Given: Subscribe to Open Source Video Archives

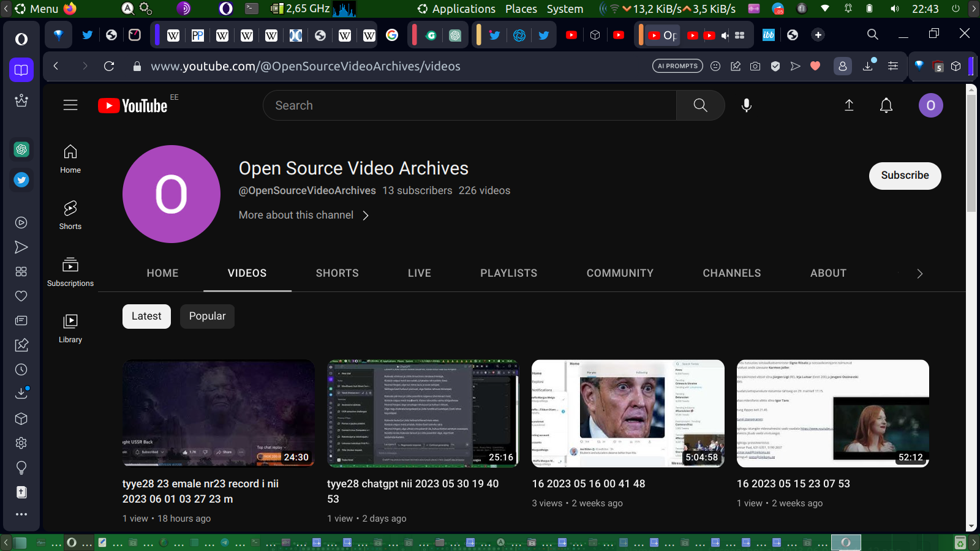Looking at the screenshot, I should (x=905, y=176).
